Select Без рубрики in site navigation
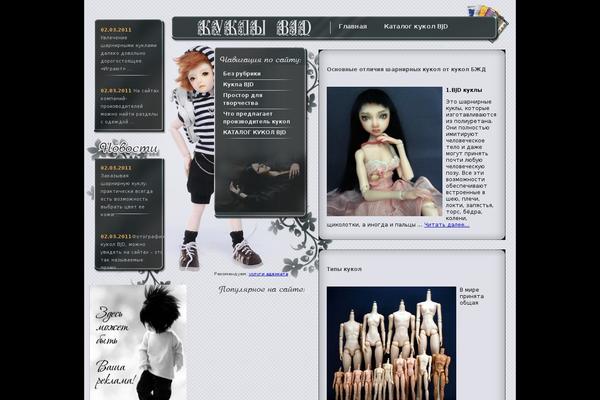This screenshot has width=600, height=400. click(x=242, y=73)
